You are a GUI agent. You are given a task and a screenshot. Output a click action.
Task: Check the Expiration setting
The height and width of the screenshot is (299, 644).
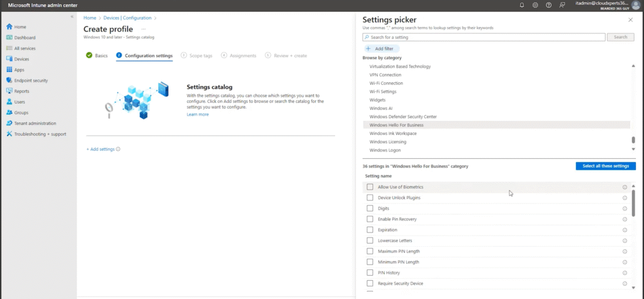370,230
